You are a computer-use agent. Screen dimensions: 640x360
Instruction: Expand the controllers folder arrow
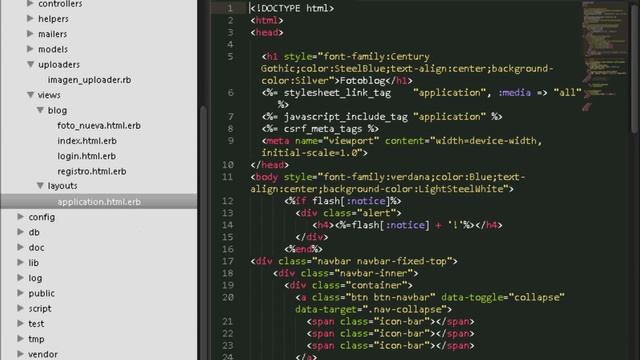point(30,4)
